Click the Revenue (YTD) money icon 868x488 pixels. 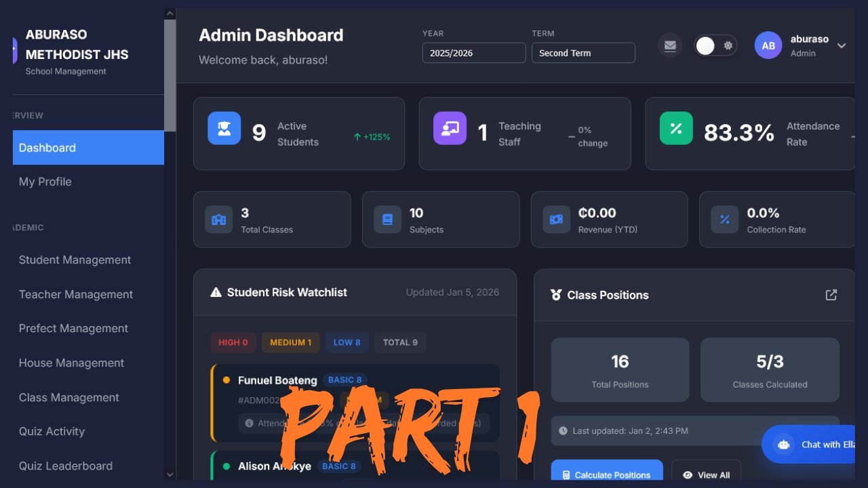pyautogui.click(x=556, y=220)
